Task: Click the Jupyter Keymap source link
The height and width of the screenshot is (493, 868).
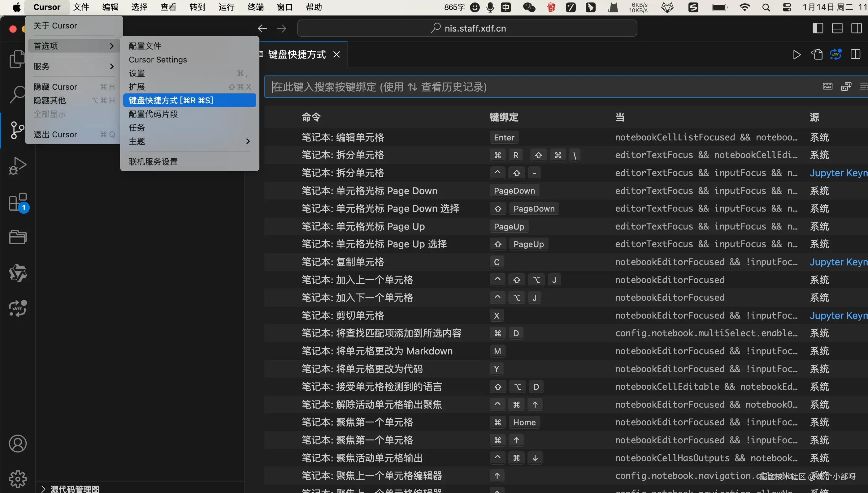Action: 837,173
